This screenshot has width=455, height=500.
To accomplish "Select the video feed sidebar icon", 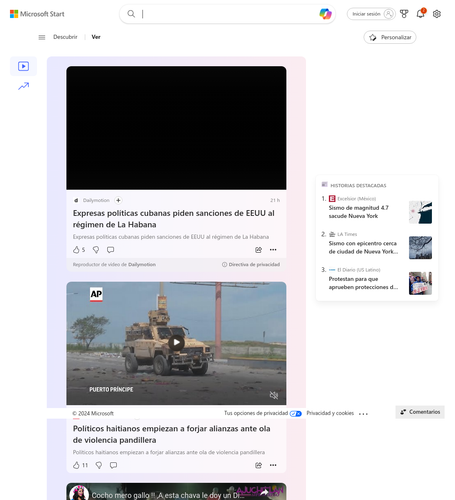I will (x=23, y=66).
